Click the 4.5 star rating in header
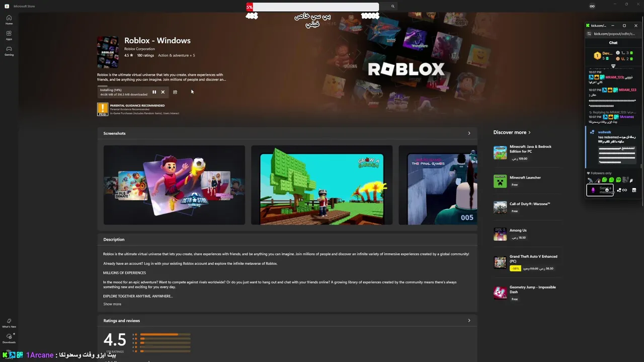This screenshot has height=362, width=644. 128,55
